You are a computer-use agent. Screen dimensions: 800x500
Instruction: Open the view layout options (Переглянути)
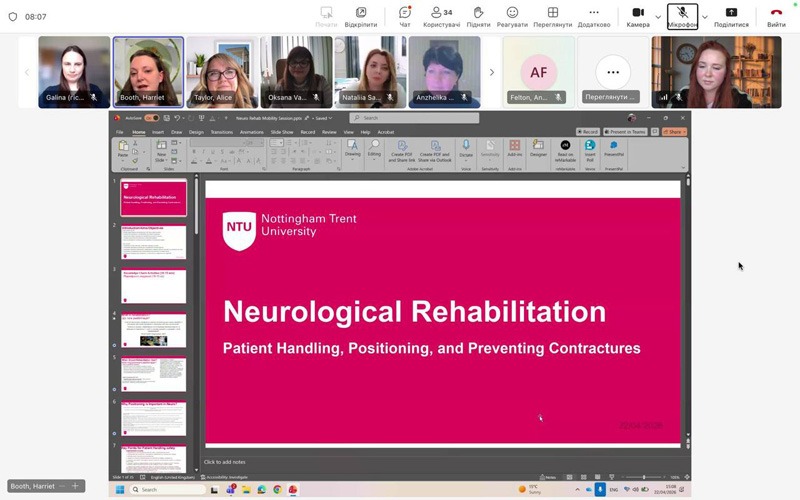coord(553,16)
